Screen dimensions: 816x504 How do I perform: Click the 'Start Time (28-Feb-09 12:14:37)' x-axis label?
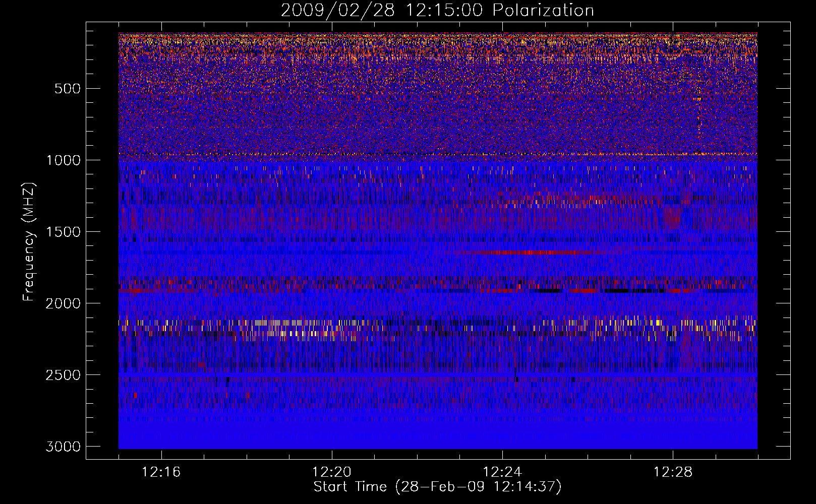437,487
